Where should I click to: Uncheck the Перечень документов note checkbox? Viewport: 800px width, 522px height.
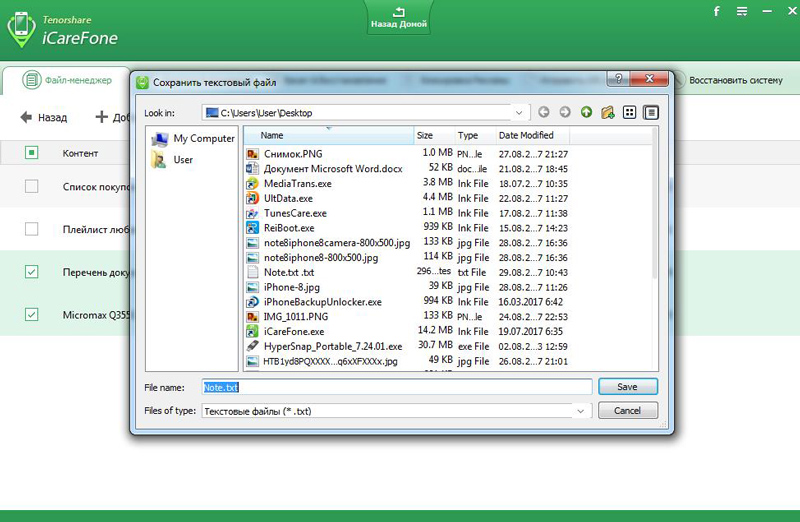32,271
